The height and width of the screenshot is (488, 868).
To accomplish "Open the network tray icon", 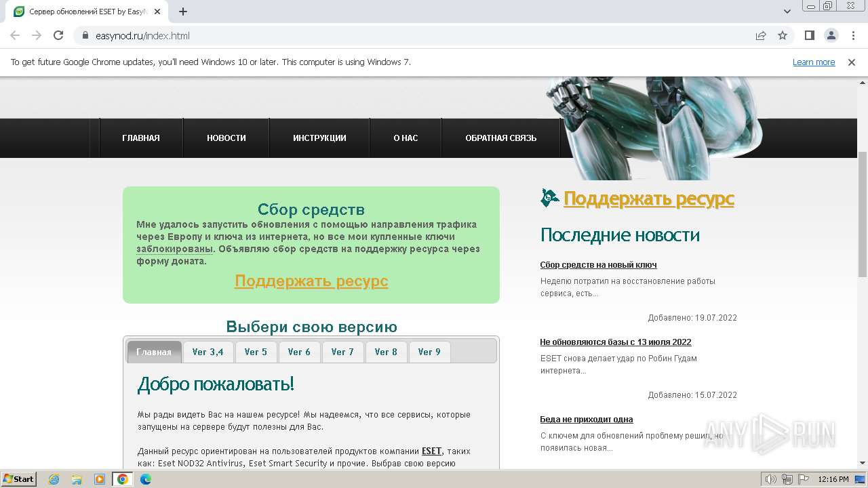I will (x=787, y=479).
